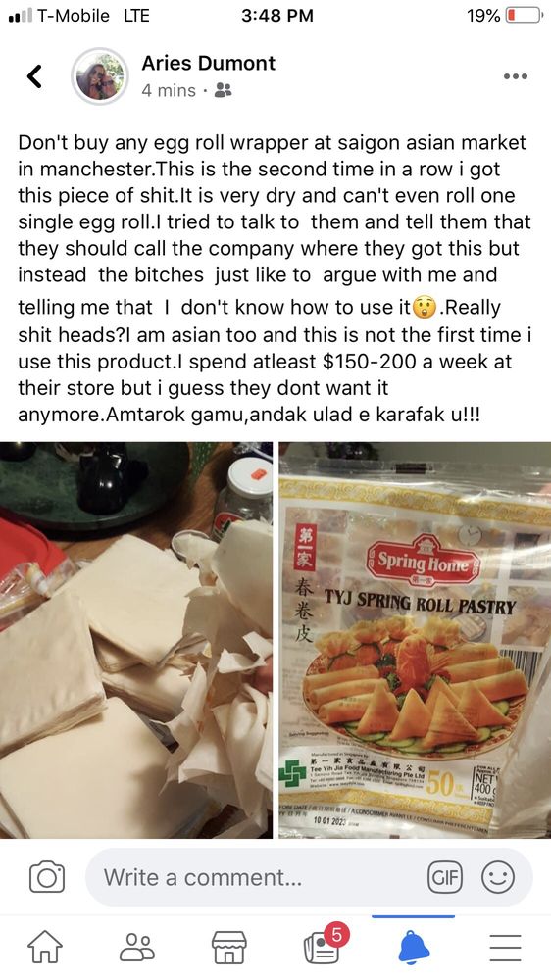Switch to the Friends tab
The width and height of the screenshot is (551, 980).
coord(137,947)
